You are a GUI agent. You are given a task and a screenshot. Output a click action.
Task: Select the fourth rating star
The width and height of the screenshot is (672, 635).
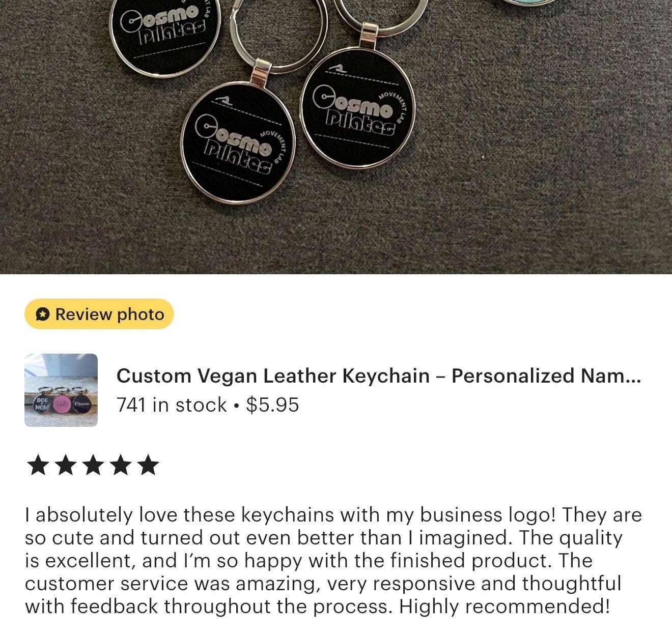(120, 465)
